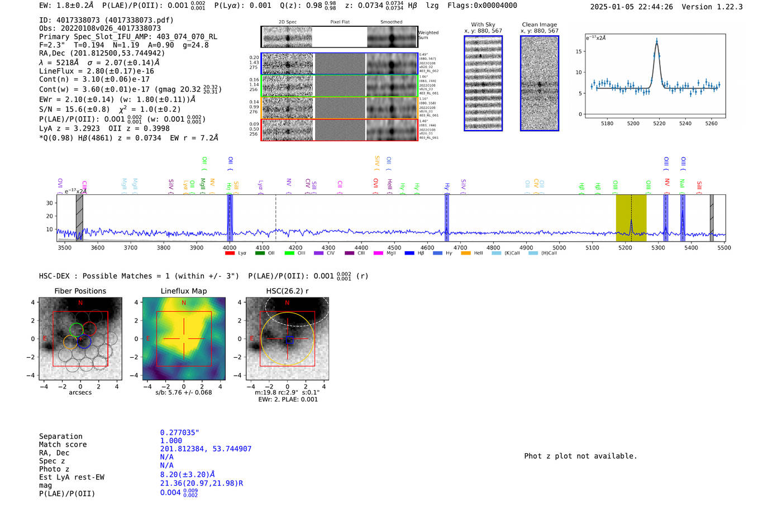Click the 'Obs: 20220108v026_4017338073' line
Image resolution: width=782 pixels, height=532 pixels.
tap(100, 28)
